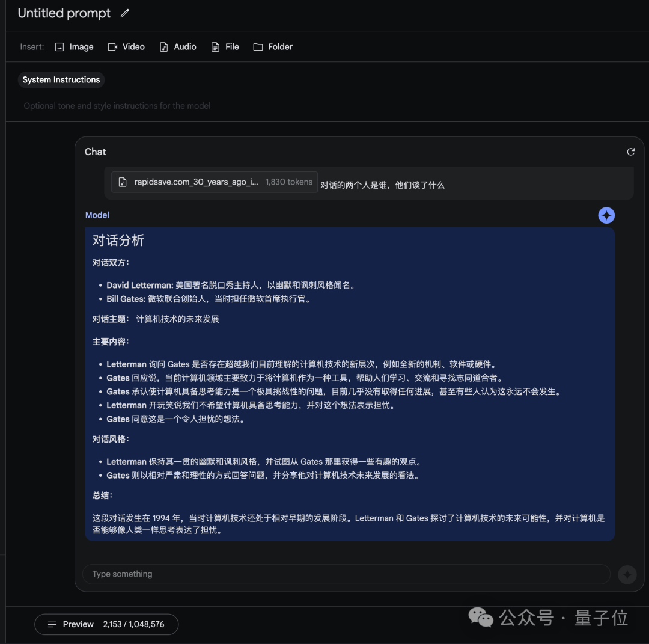This screenshot has height=644, width=649.
Task: Insert a Video attachment
Action: point(126,46)
